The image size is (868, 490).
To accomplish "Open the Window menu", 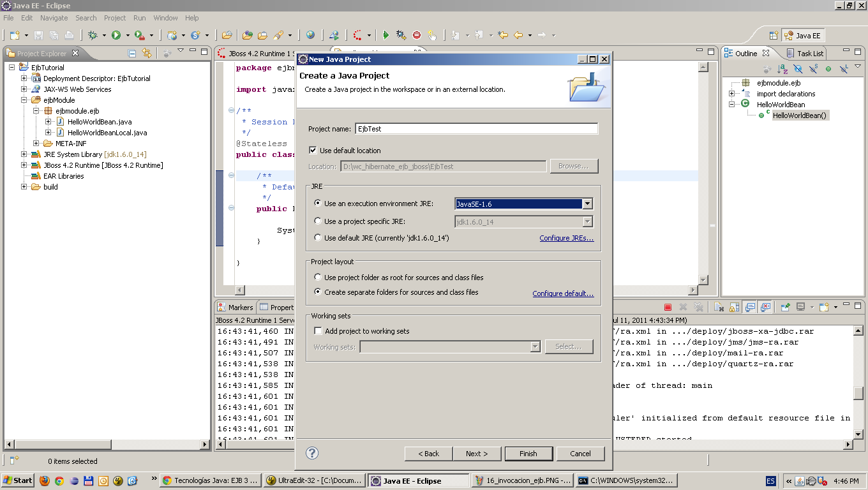I will (165, 18).
